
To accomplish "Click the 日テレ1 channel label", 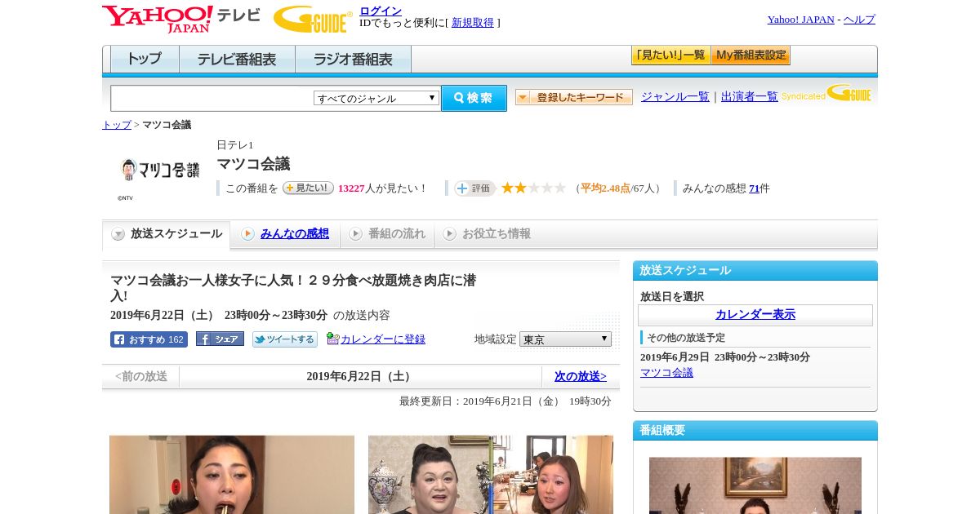I will [x=235, y=145].
